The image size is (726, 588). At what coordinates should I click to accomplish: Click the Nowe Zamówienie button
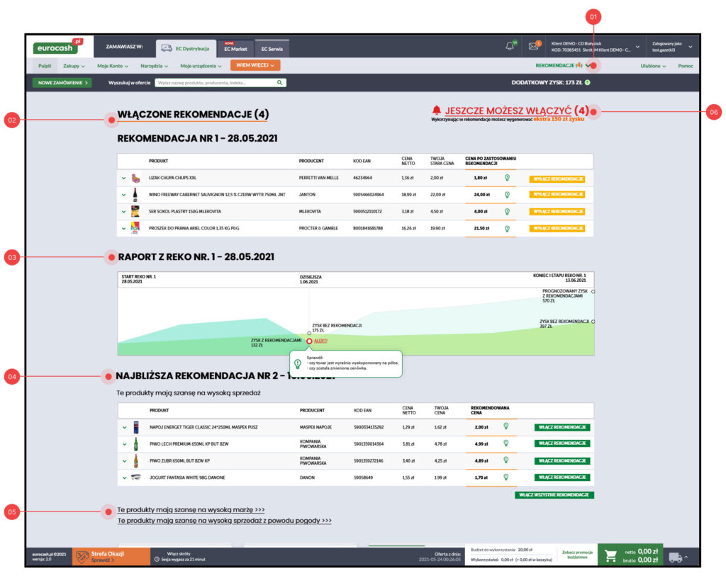pyautogui.click(x=62, y=82)
